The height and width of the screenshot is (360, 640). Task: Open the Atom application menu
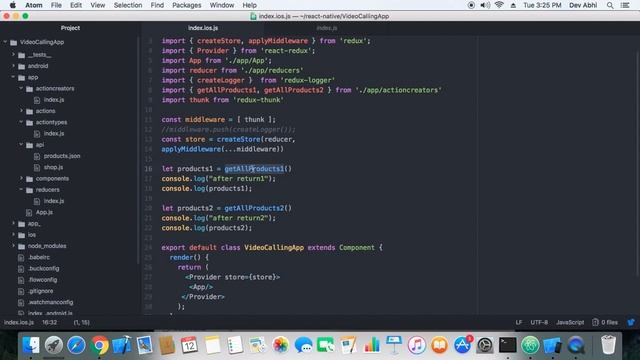(x=33, y=5)
